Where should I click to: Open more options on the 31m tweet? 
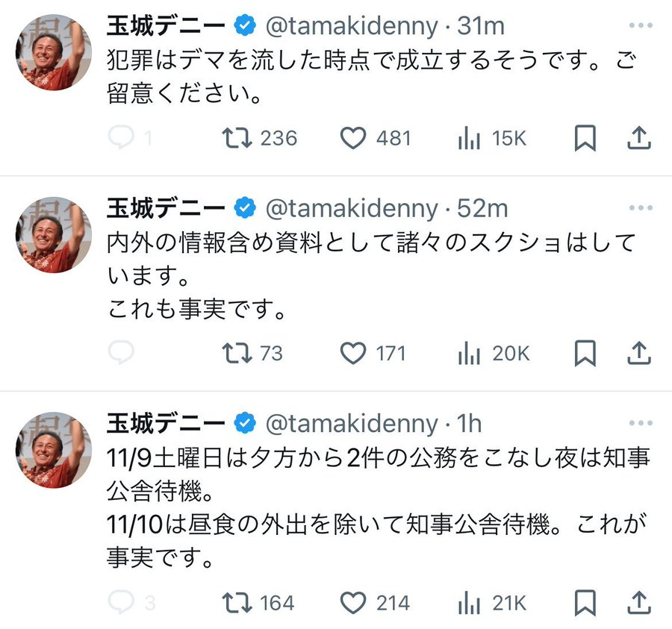(x=641, y=26)
